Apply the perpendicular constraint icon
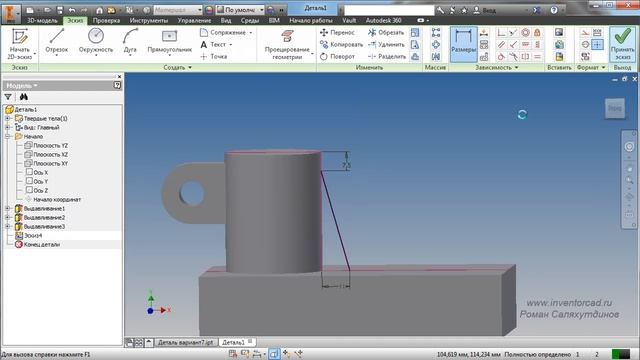 (x=513, y=44)
